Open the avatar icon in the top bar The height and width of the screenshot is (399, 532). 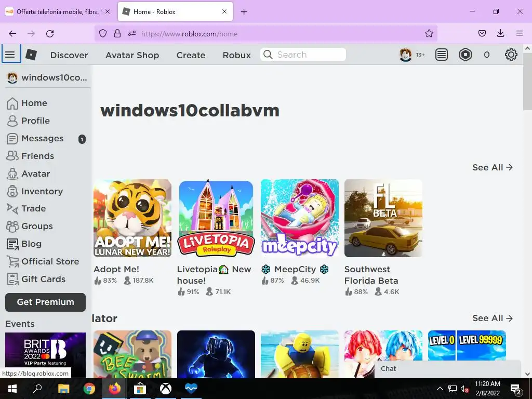click(405, 55)
